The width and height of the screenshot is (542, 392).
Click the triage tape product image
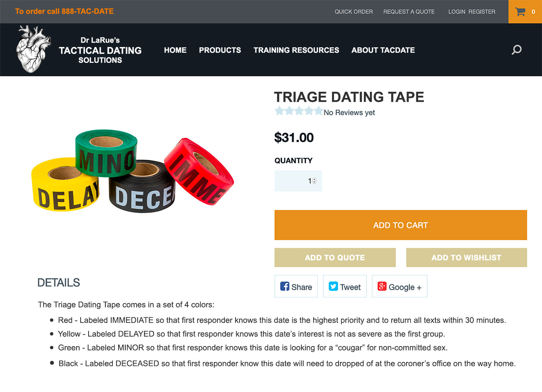(x=133, y=171)
